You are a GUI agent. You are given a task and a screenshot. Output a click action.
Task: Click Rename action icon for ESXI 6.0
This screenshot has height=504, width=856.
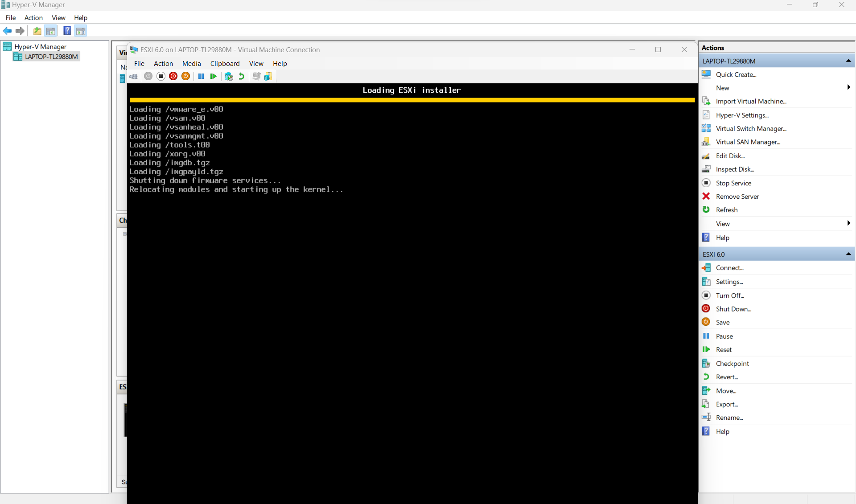tap(706, 417)
